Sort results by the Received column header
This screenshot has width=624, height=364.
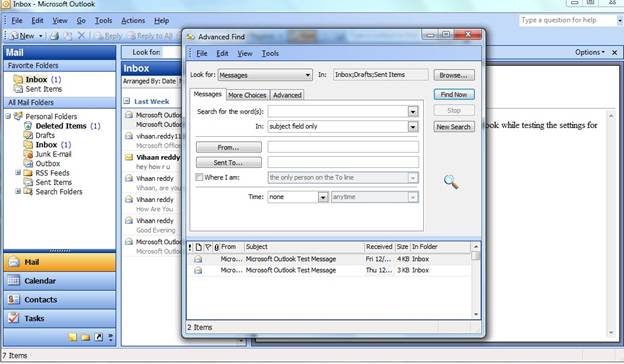click(x=380, y=247)
